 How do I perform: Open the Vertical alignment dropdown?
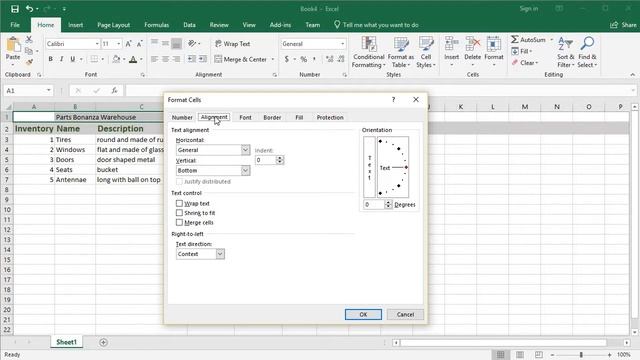tap(245, 170)
